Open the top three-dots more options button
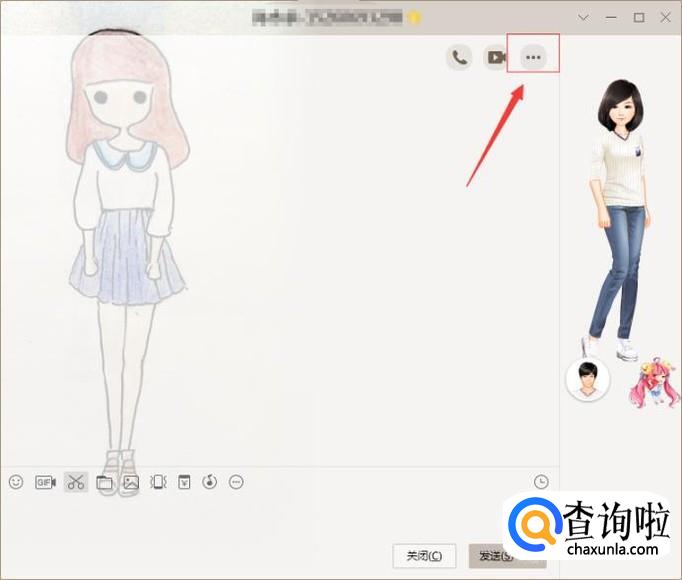Image resolution: width=682 pixels, height=580 pixels. coord(533,57)
